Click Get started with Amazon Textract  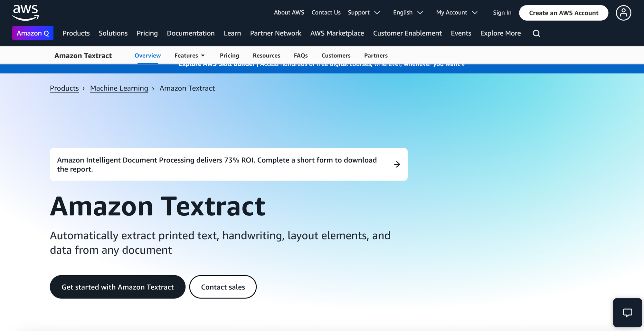pyautogui.click(x=118, y=287)
